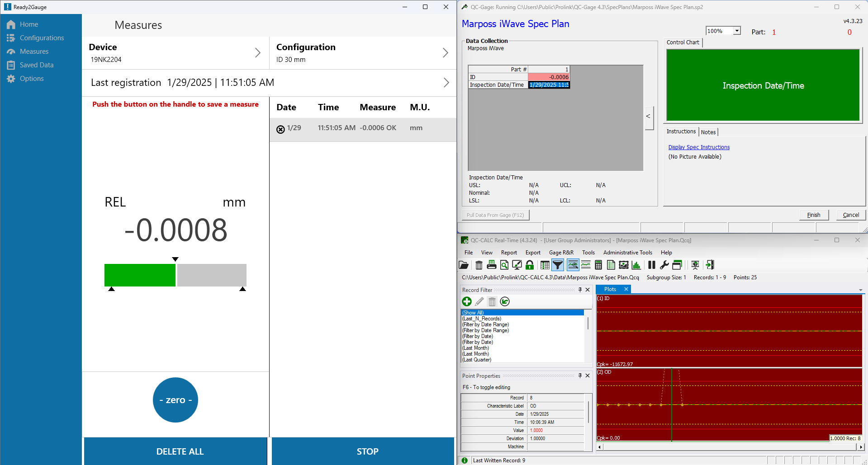Open the Report menu in QC-CALC

pos(509,253)
